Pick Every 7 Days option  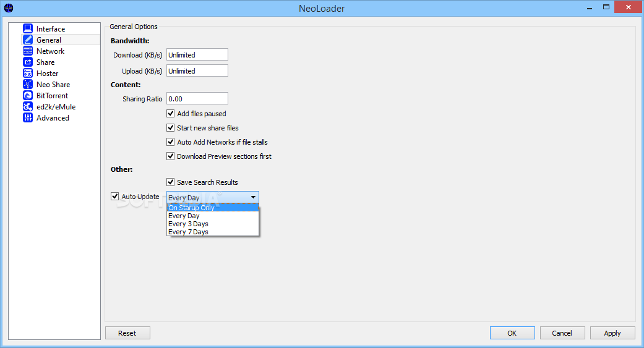point(213,232)
